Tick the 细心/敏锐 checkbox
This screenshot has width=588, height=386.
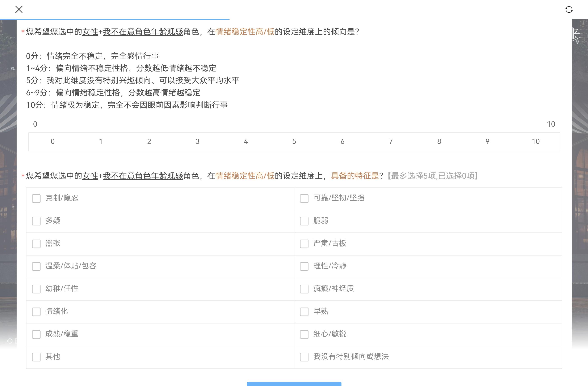pyautogui.click(x=304, y=334)
